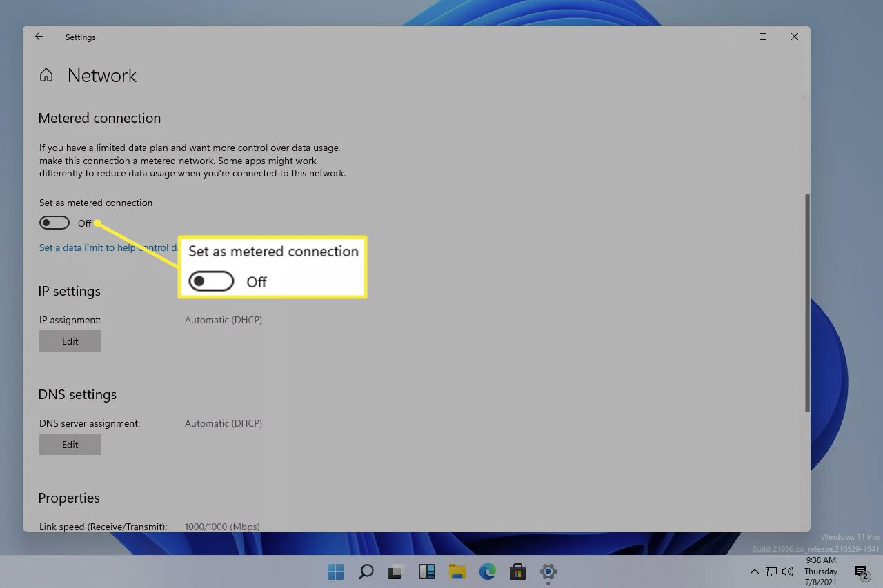Click the Settings window vertical scrollbar
Viewport: 883px width, 588px height.
coord(806,303)
